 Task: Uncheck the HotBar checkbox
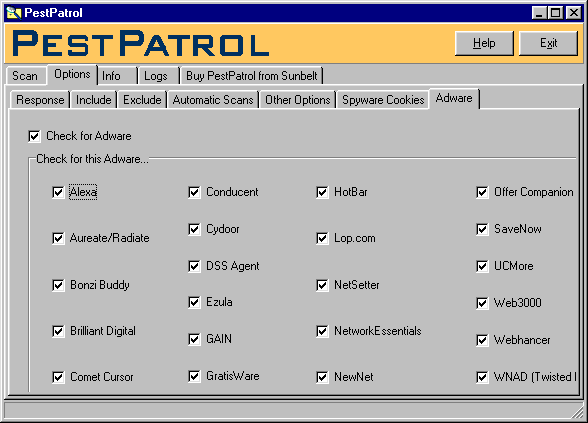click(x=322, y=192)
